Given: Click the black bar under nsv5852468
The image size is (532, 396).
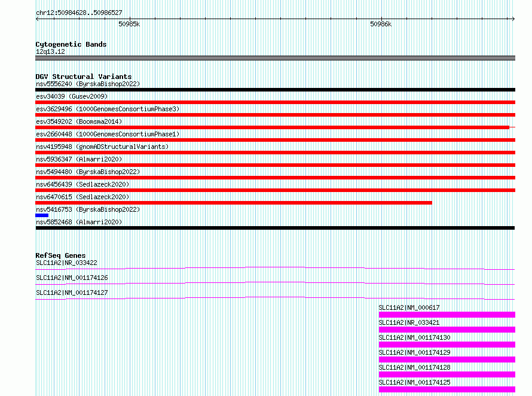Looking at the screenshot, I should tap(275, 228).
